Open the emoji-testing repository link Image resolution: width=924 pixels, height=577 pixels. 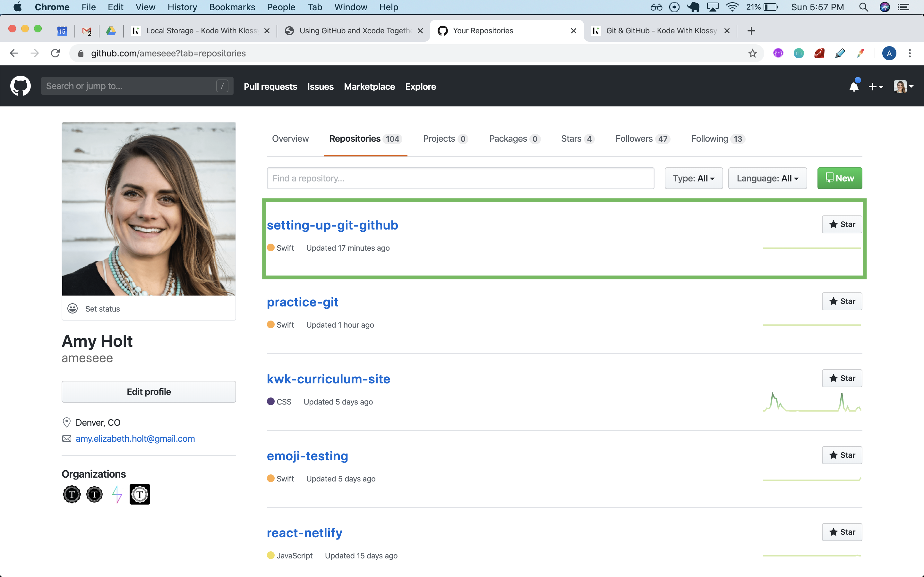pos(307,456)
